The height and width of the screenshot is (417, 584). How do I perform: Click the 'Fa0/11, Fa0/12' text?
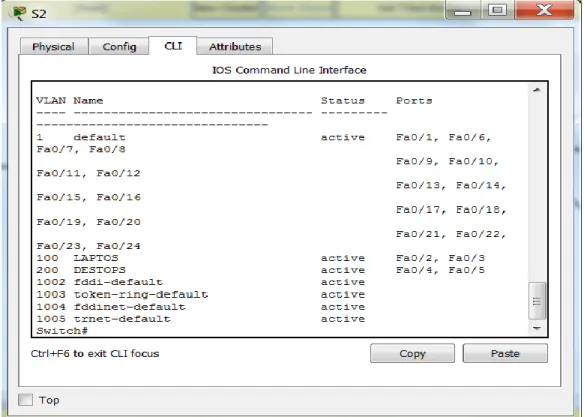(89, 173)
